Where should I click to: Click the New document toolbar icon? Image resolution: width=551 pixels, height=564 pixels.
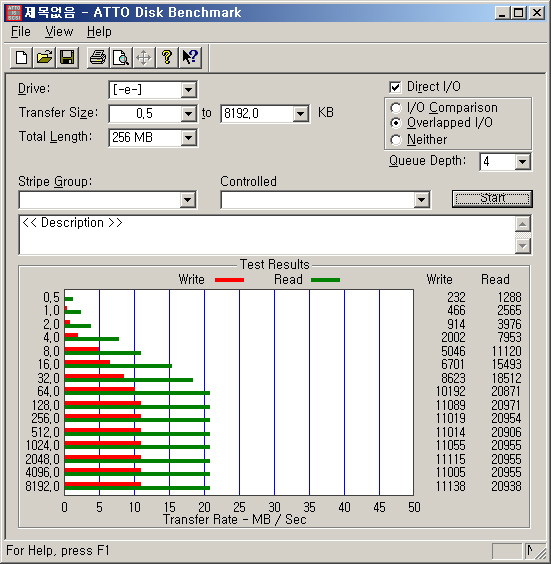pos(21,57)
